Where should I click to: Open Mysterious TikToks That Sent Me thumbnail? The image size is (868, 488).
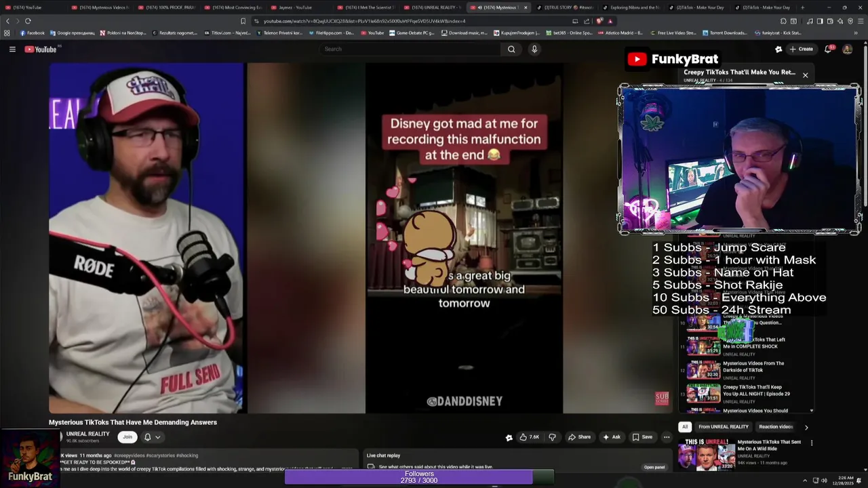click(x=706, y=454)
